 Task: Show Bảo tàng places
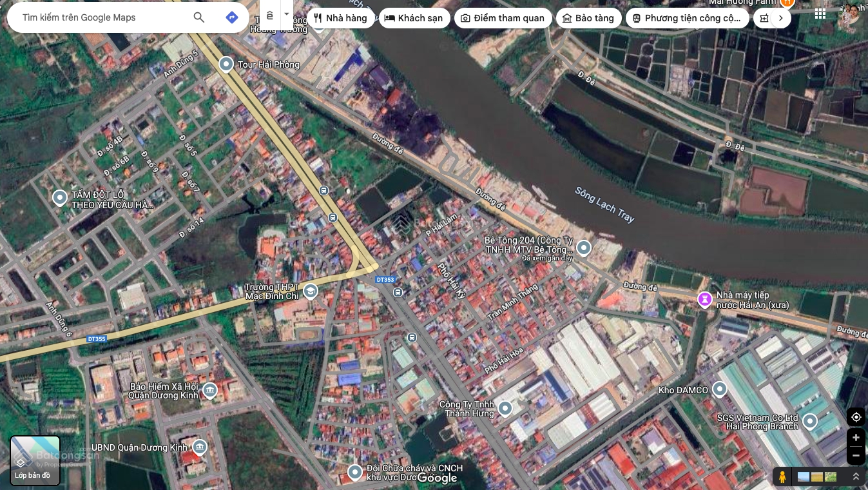coord(588,18)
